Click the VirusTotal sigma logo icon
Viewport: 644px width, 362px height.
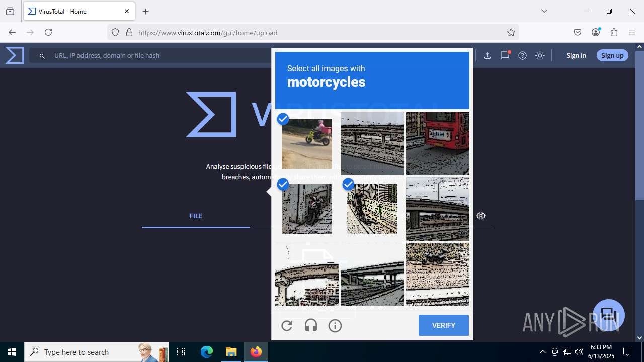tap(15, 55)
